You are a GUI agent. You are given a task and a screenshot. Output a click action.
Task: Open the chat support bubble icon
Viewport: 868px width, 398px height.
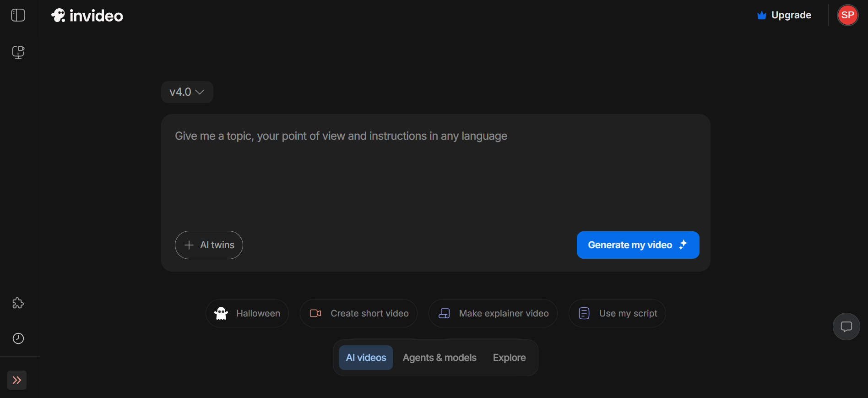846,327
